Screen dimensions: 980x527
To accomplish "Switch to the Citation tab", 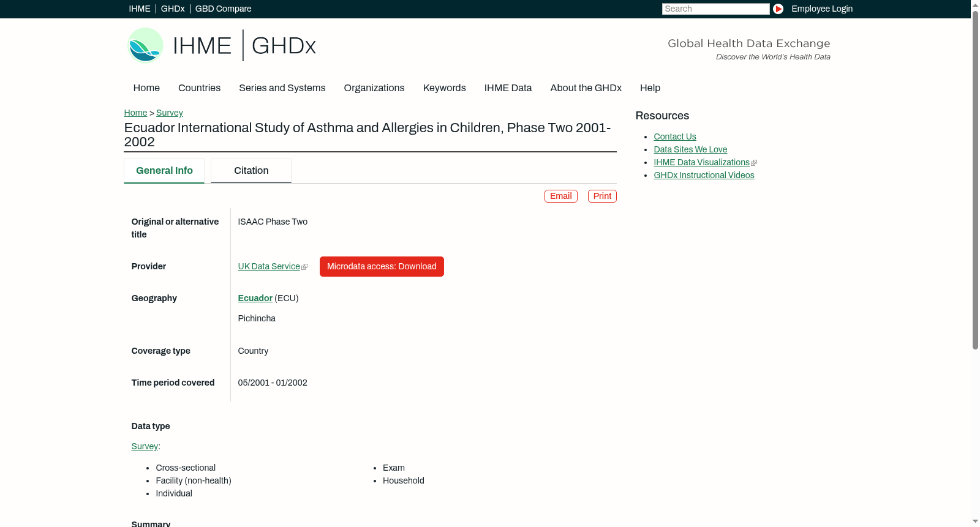I will [x=251, y=171].
